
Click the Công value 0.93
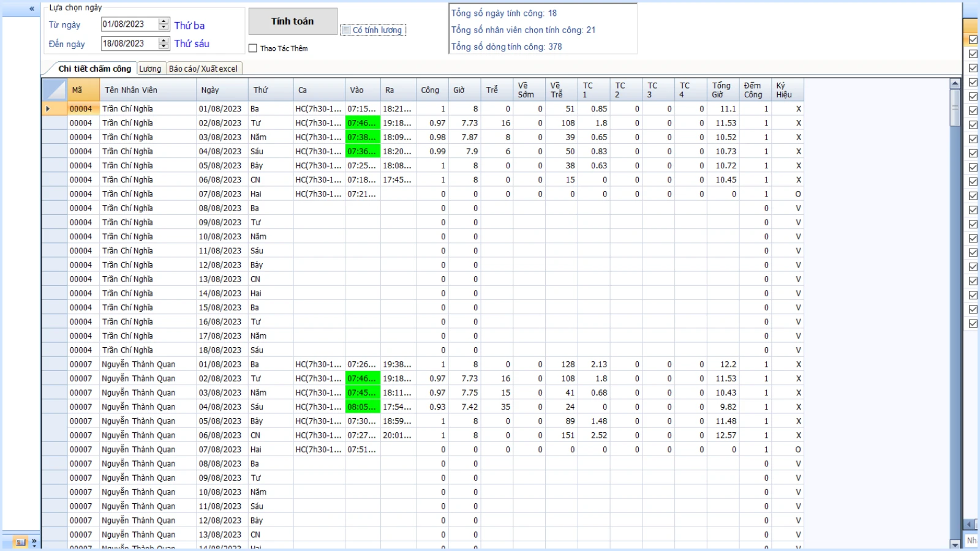432,407
